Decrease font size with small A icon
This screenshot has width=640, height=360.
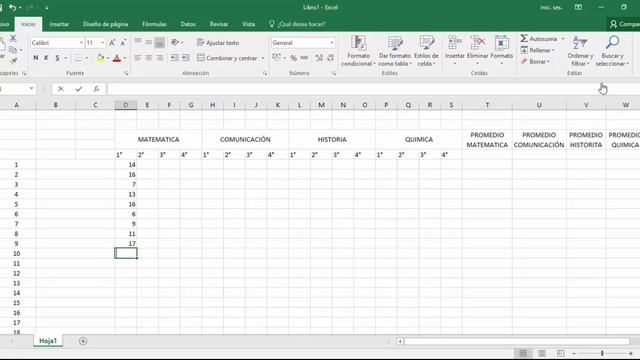[123, 42]
